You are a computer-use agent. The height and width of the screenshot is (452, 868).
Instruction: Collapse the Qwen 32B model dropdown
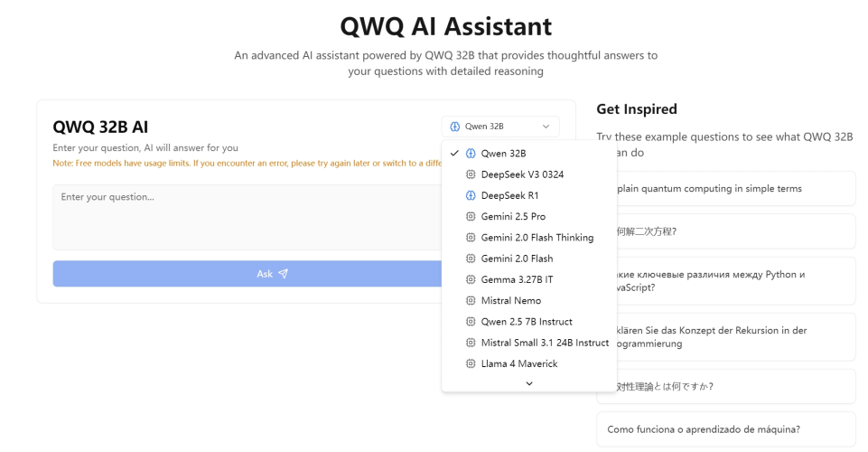(500, 127)
